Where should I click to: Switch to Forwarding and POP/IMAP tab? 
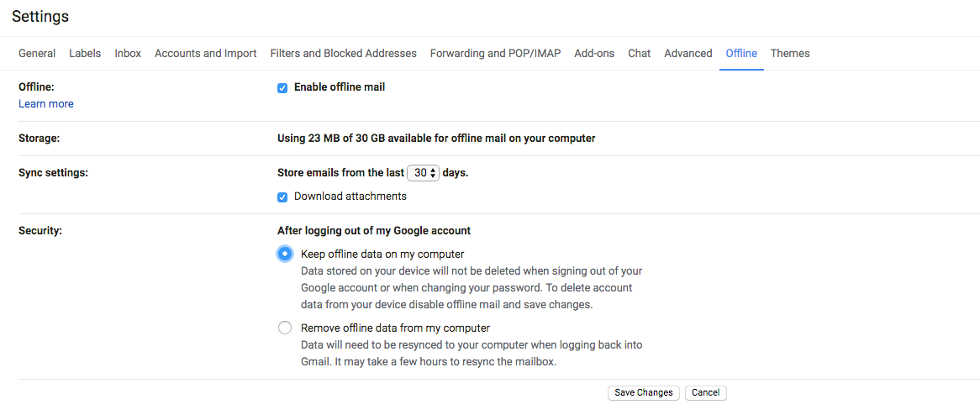(x=496, y=54)
